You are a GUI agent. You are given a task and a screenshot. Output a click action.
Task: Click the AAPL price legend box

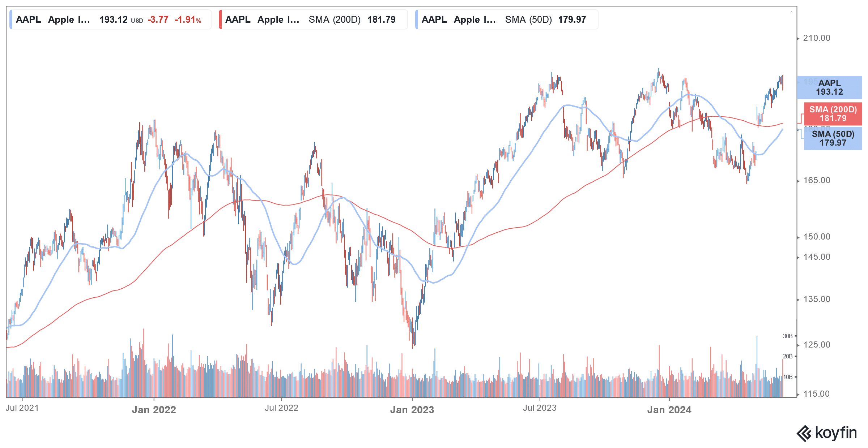click(110, 20)
